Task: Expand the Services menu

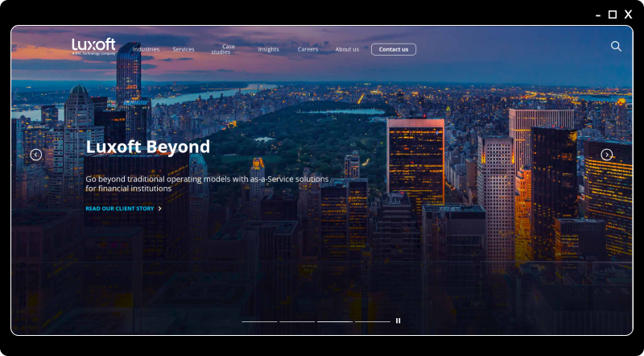Action: 184,49
